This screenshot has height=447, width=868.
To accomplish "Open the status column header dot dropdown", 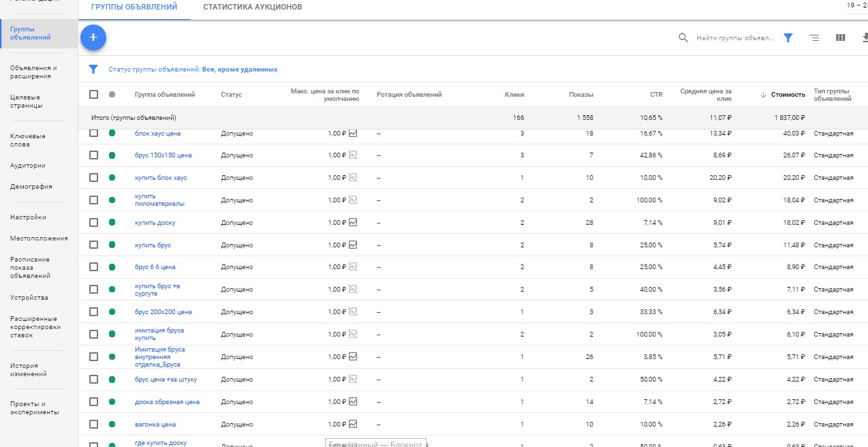I will point(112,95).
